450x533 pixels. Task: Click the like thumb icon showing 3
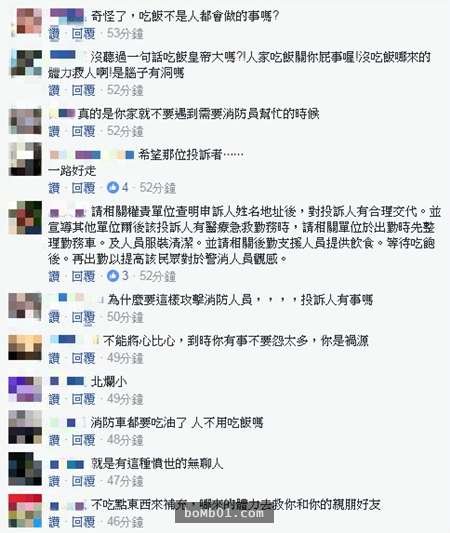point(113,276)
